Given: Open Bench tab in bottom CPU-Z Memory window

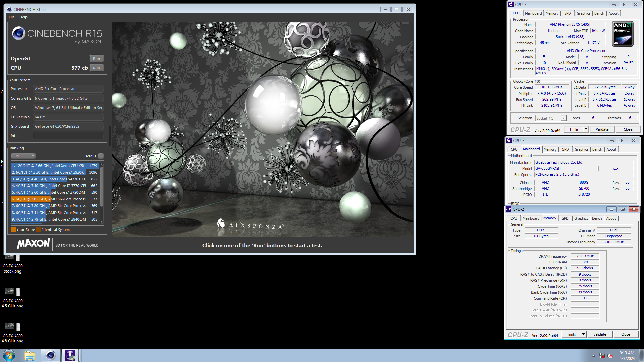Looking at the screenshot, I should [x=597, y=218].
